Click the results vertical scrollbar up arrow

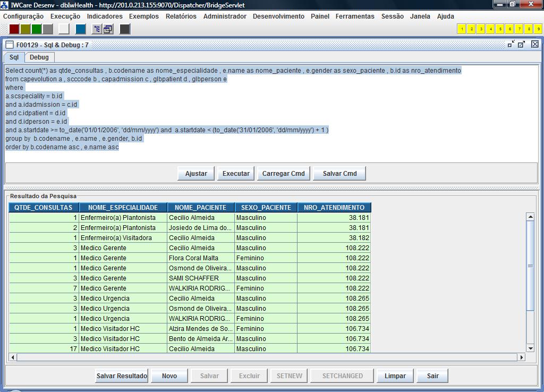pyautogui.click(x=531, y=217)
